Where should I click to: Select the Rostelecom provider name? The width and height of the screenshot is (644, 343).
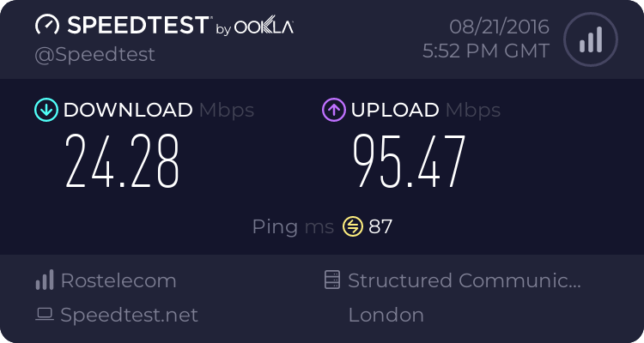point(118,280)
